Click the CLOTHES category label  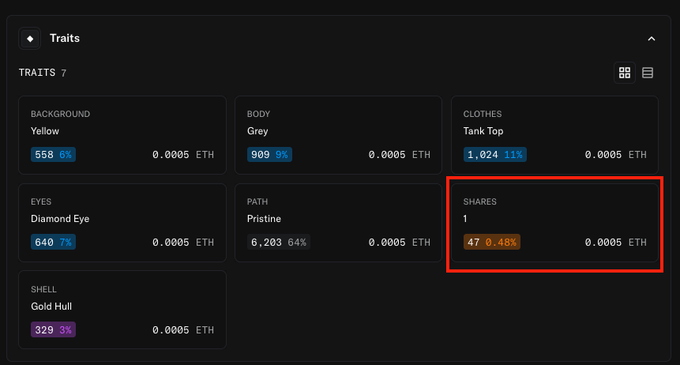click(482, 114)
